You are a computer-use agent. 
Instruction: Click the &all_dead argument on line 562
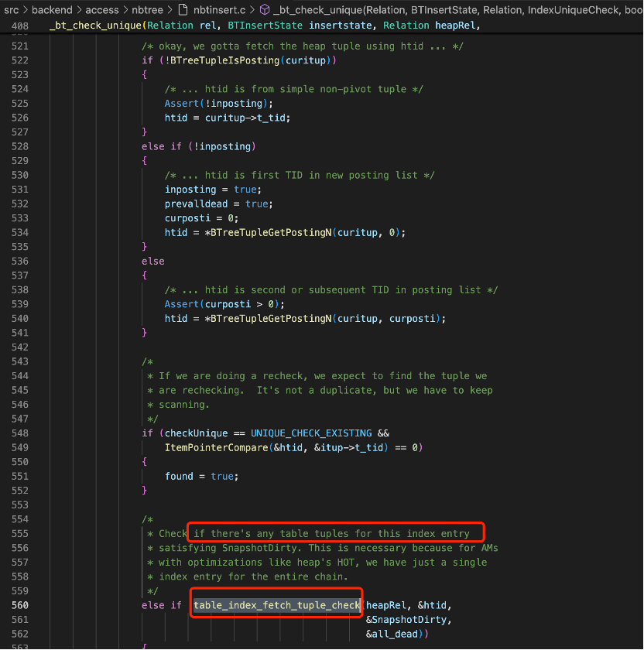(x=392, y=635)
